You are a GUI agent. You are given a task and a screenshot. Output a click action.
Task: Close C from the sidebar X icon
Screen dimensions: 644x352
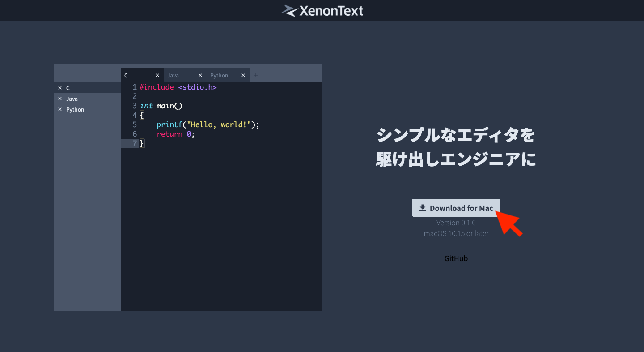[60, 88]
